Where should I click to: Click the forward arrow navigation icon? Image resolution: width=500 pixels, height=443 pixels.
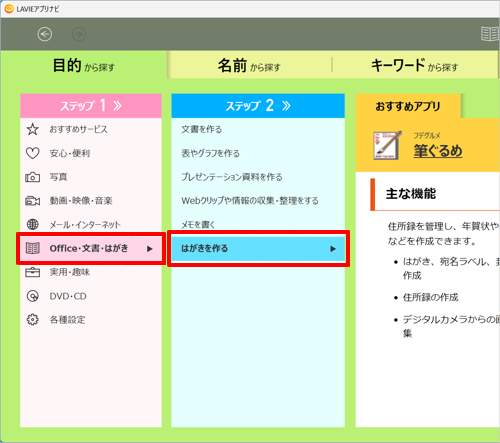click(79, 34)
